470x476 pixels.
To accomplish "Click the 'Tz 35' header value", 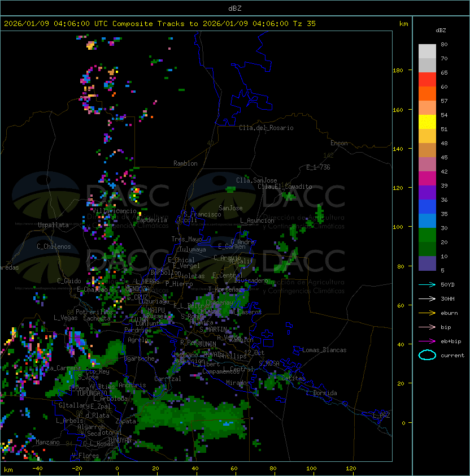I will [x=304, y=24].
